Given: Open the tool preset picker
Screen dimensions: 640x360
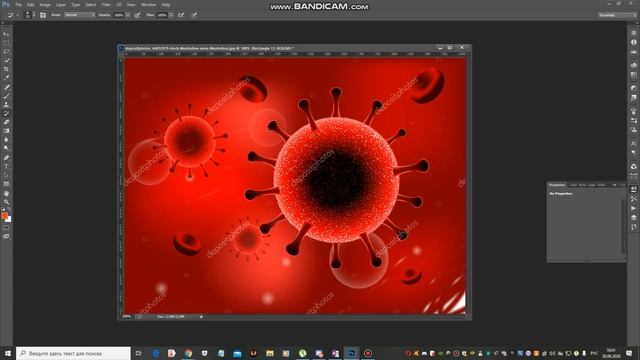Looking at the screenshot, I should [12, 15].
